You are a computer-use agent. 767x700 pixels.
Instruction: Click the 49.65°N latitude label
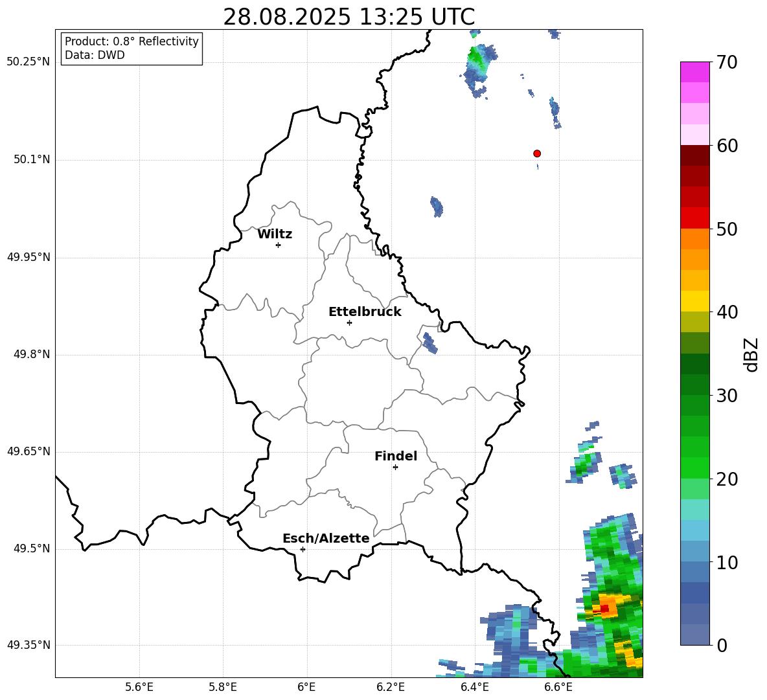point(29,451)
